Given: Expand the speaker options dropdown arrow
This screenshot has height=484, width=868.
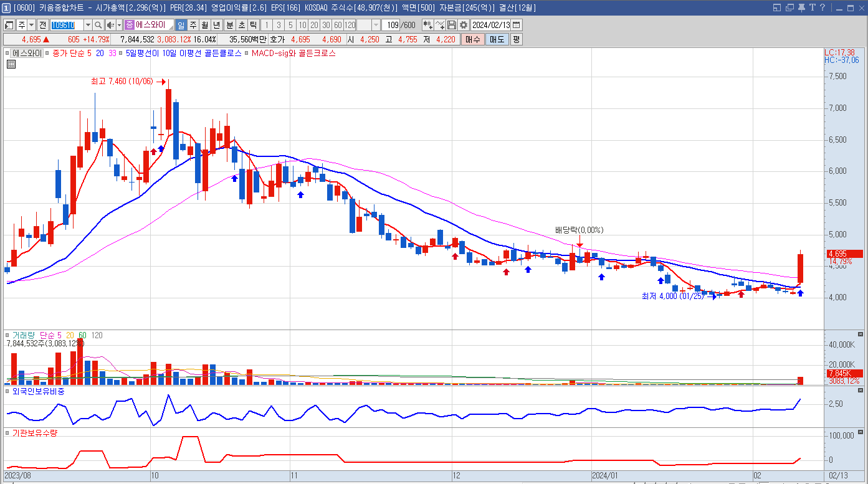Looking at the screenshot, I should coord(119,25).
